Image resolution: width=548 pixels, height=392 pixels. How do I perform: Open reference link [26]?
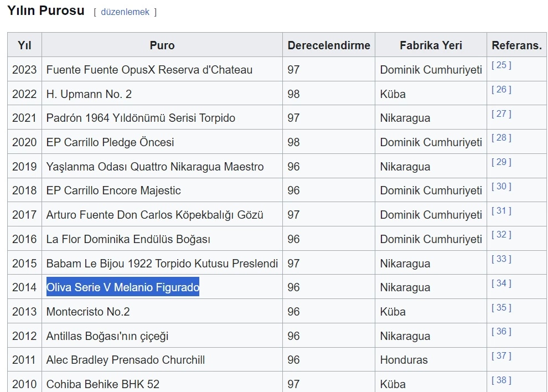point(501,90)
